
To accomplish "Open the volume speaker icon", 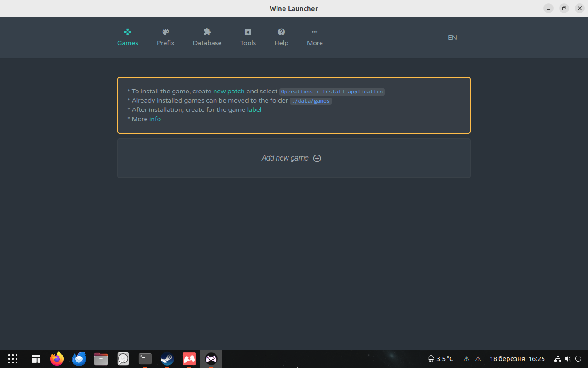I will click(x=568, y=359).
